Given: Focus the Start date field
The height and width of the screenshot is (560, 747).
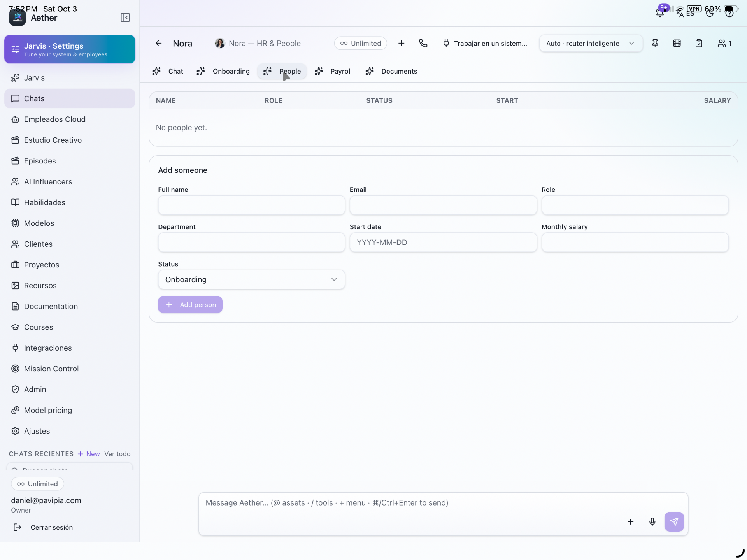Looking at the screenshot, I should pos(443,242).
